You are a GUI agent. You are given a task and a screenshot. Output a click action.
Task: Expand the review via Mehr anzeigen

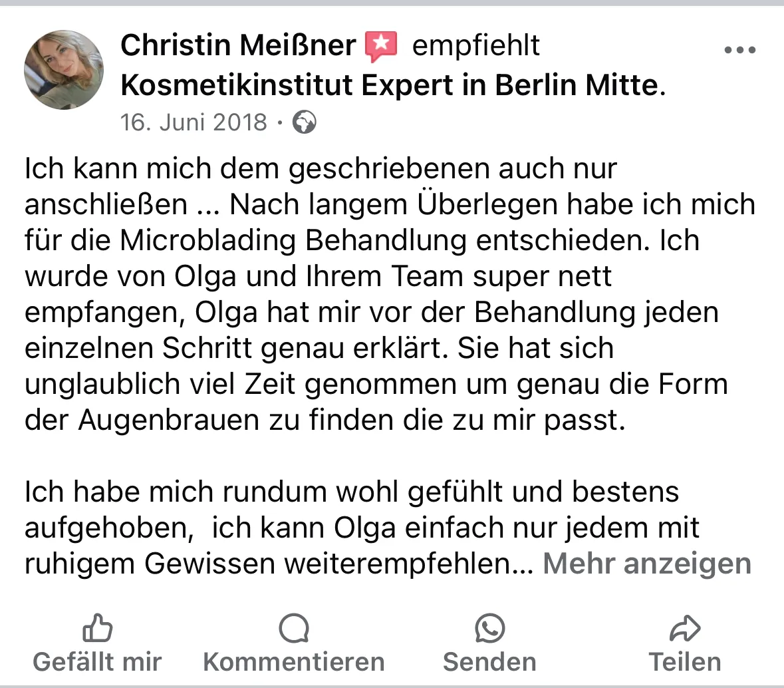646,563
